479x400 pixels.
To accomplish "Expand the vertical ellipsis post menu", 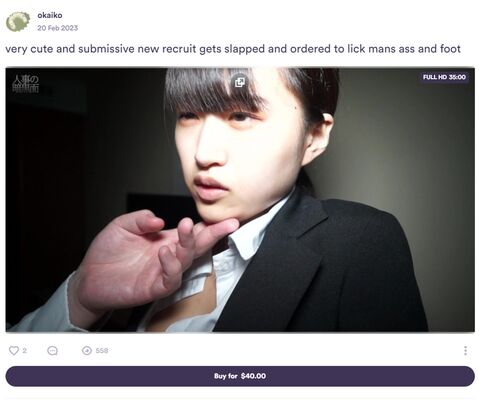I will tap(465, 351).
